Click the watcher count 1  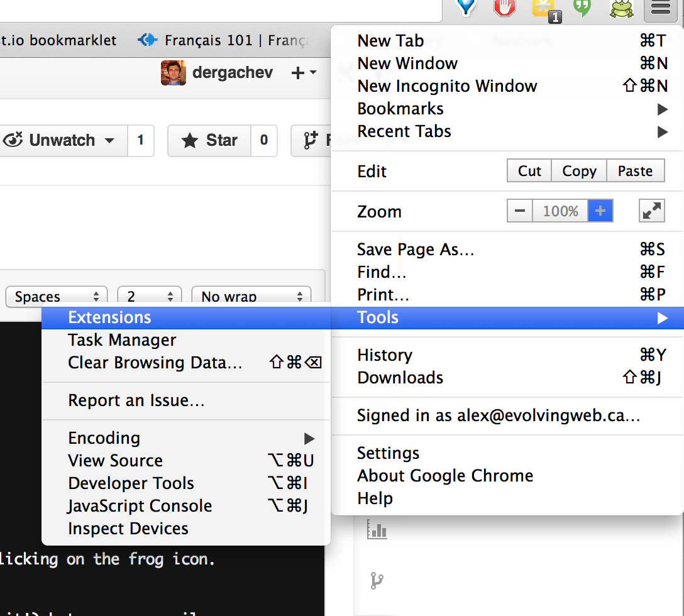point(140,140)
